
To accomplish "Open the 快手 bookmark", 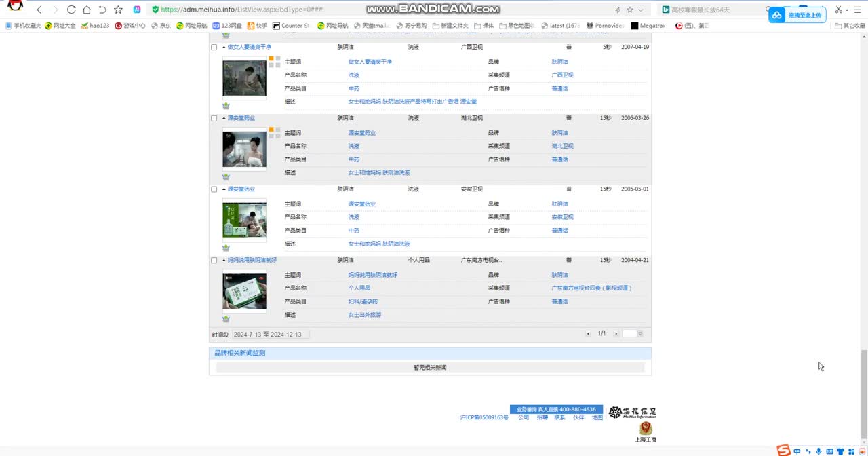I will (258, 26).
